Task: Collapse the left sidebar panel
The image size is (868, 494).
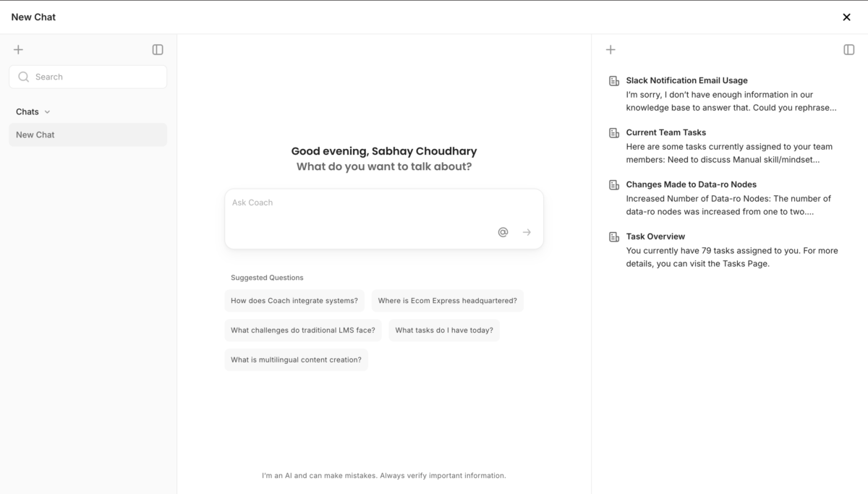Action: [158, 50]
